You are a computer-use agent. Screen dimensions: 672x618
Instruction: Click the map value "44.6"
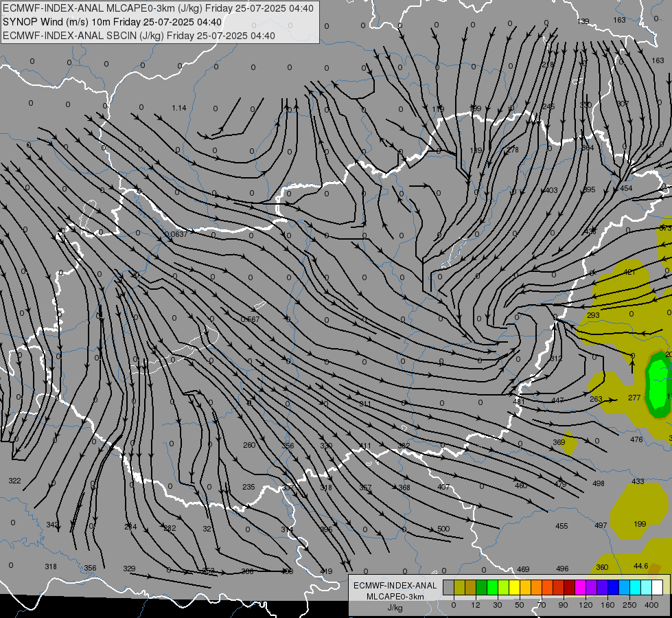coord(640,566)
